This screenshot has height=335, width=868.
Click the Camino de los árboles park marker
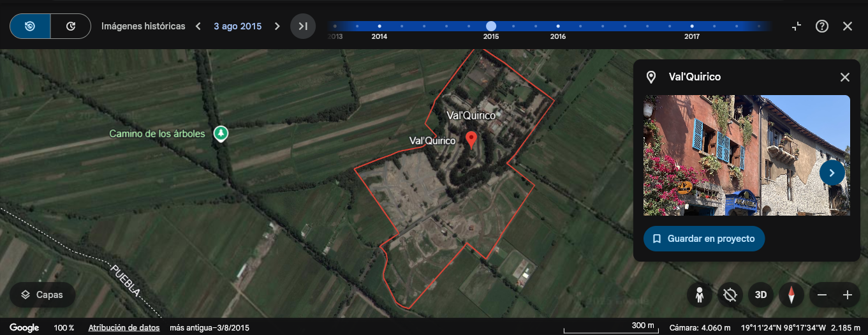coord(221,134)
